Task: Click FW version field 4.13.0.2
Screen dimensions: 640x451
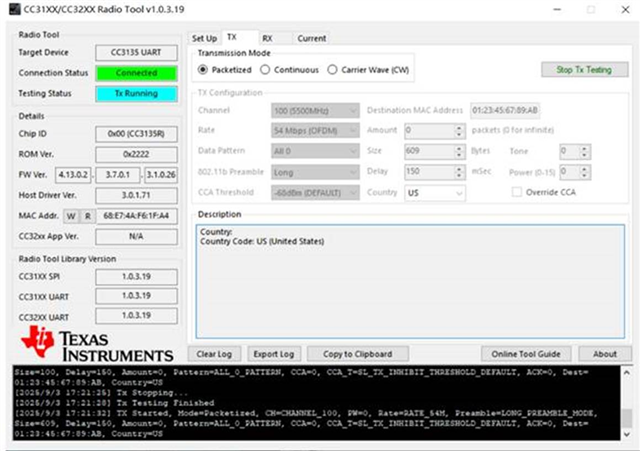Action: (x=73, y=175)
